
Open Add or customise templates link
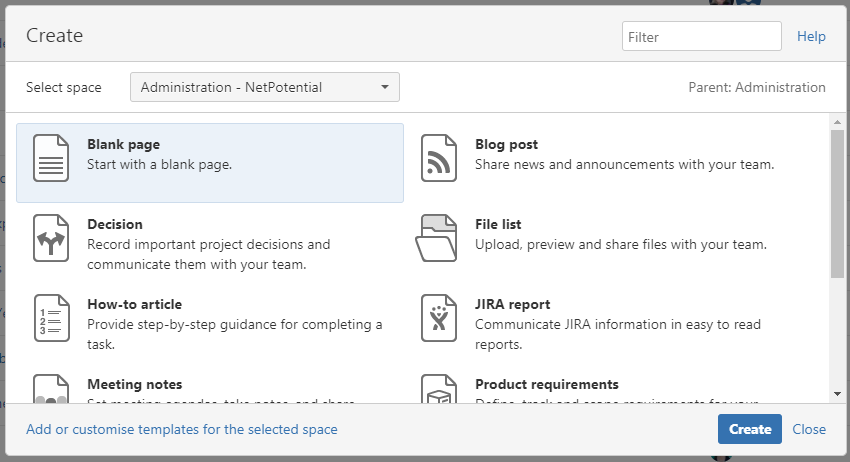click(x=182, y=429)
